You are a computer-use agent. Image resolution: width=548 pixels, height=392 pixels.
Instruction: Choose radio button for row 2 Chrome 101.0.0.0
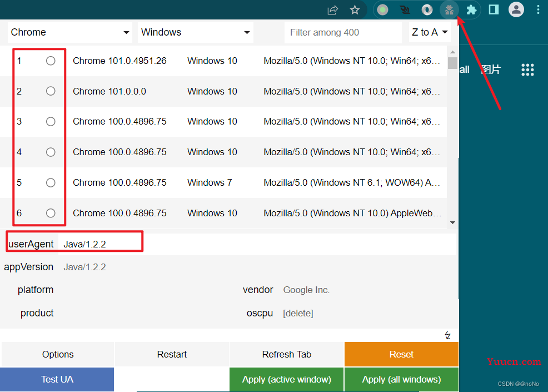click(51, 91)
